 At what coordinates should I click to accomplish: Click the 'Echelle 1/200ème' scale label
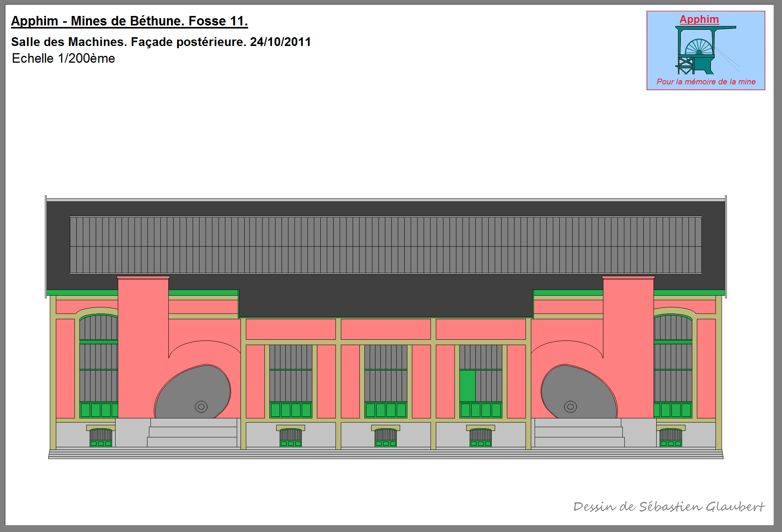(63, 59)
